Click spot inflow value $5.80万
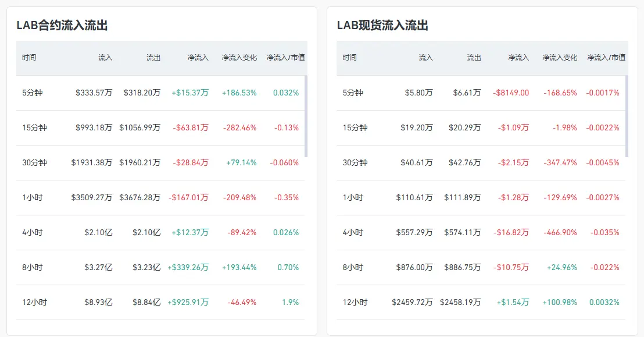 point(419,93)
